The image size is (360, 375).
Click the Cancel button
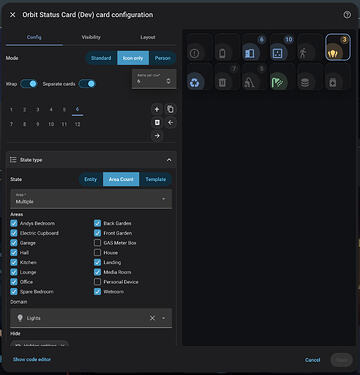coord(312,360)
